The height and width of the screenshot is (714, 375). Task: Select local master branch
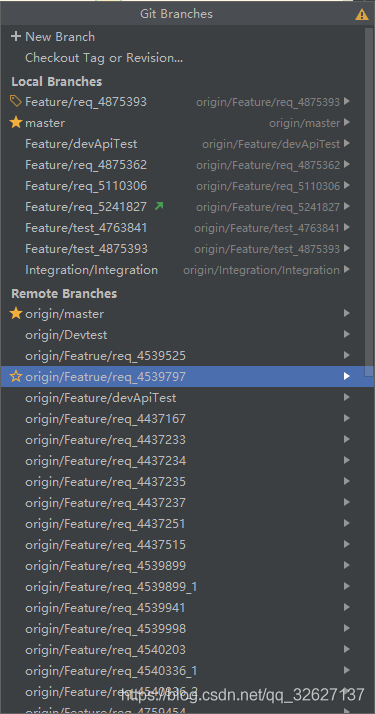pos(45,123)
